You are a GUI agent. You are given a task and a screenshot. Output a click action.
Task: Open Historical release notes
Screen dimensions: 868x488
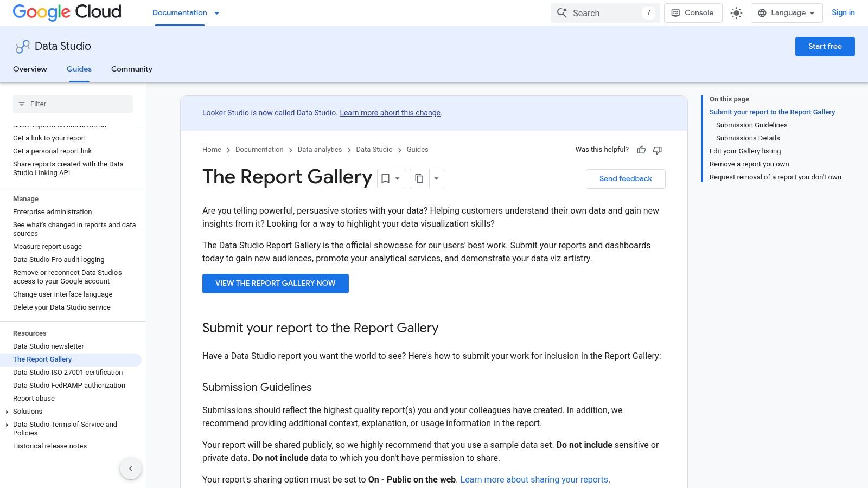50,446
